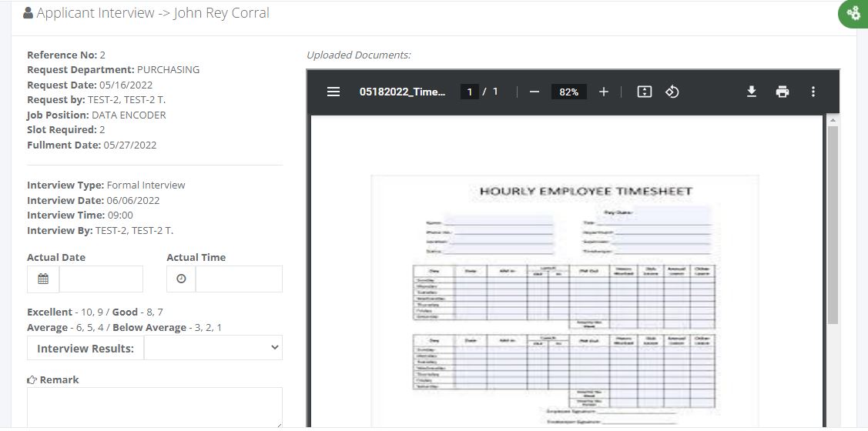
Task: Click the Job Position: DATA ENCODER text
Action: coord(96,115)
